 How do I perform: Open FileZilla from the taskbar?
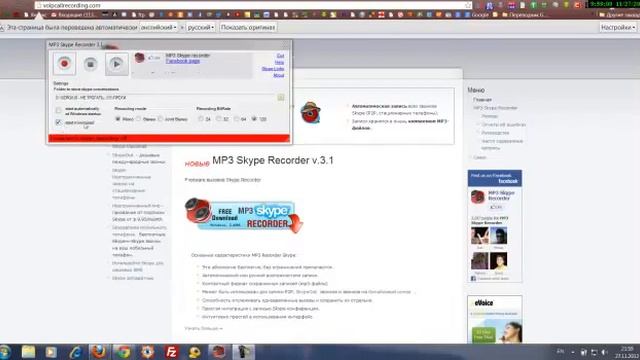tap(171, 352)
